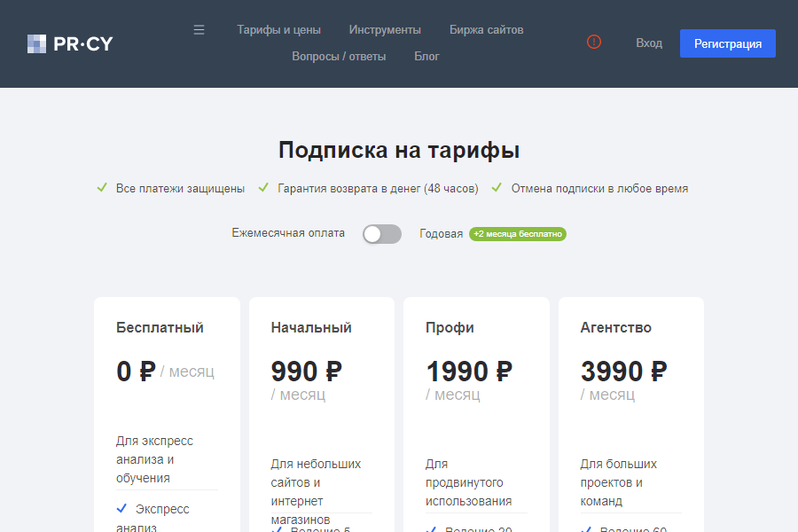
Task: Open the 'Блог' link
Action: (426, 57)
